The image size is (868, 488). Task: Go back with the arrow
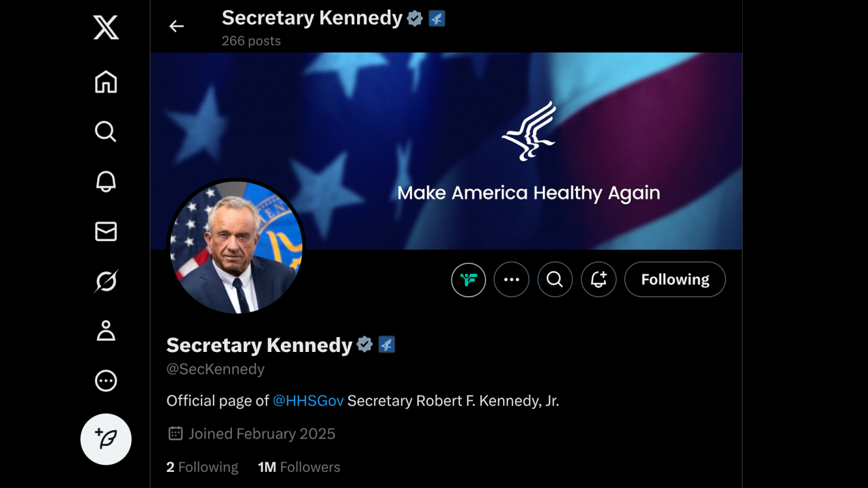pyautogui.click(x=176, y=26)
